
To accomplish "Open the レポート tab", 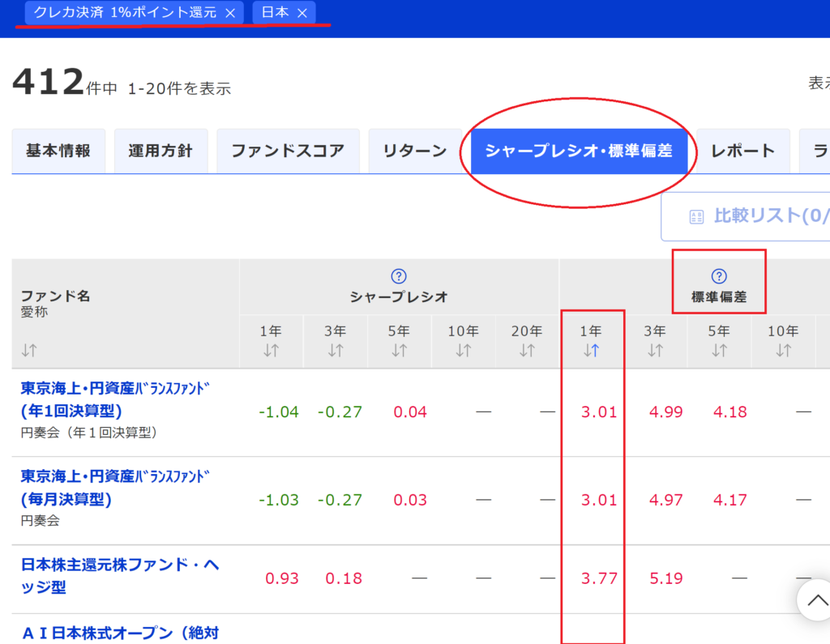I will [742, 151].
